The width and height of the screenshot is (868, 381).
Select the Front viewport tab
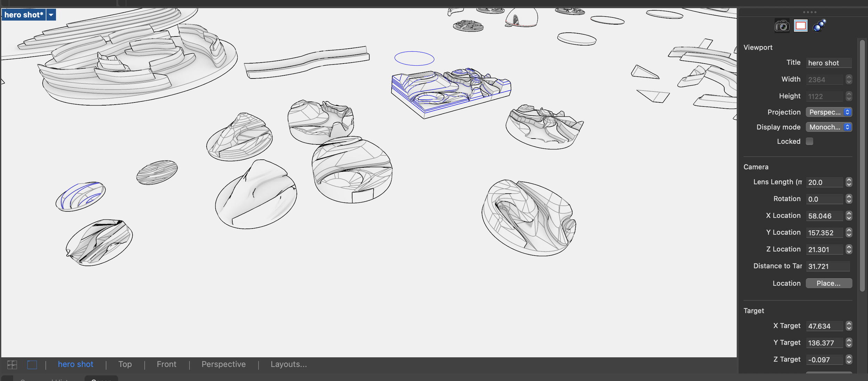click(167, 364)
